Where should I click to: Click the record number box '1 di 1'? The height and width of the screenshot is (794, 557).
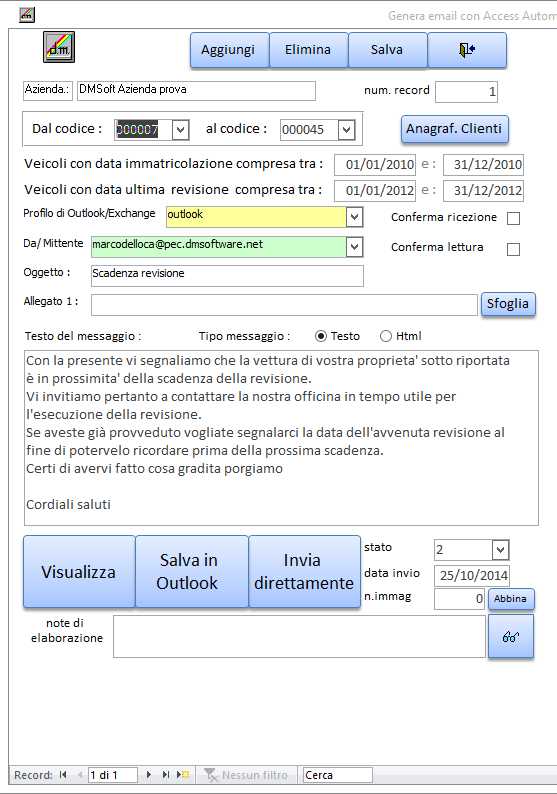pyautogui.click(x=113, y=775)
